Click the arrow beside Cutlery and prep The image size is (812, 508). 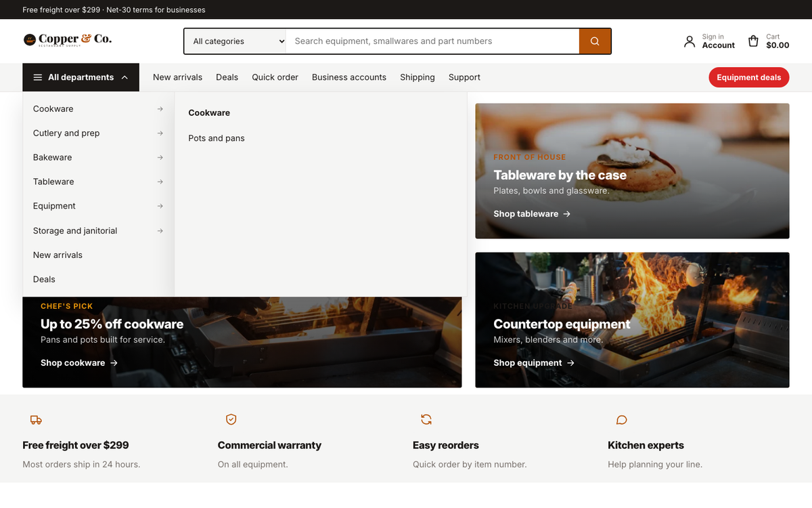(160, 133)
